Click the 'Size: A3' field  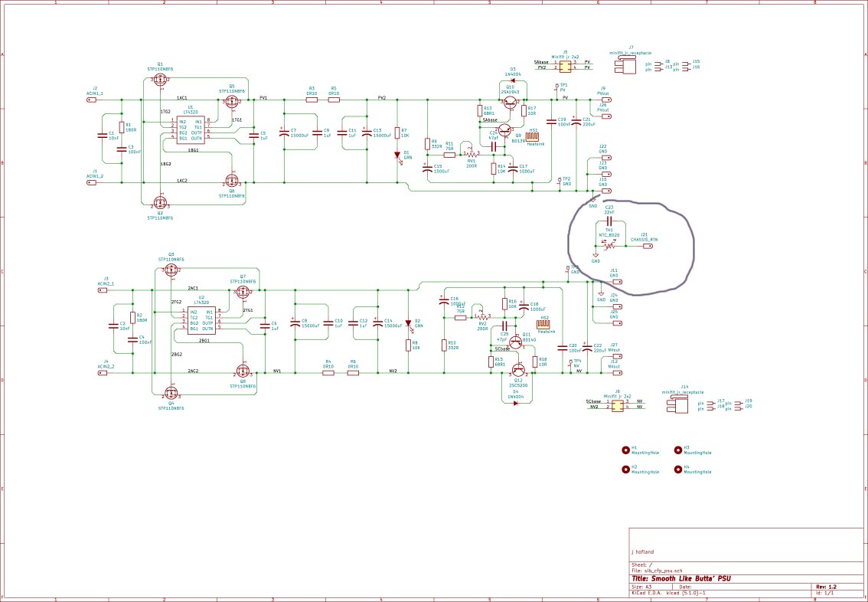coord(641,587)
